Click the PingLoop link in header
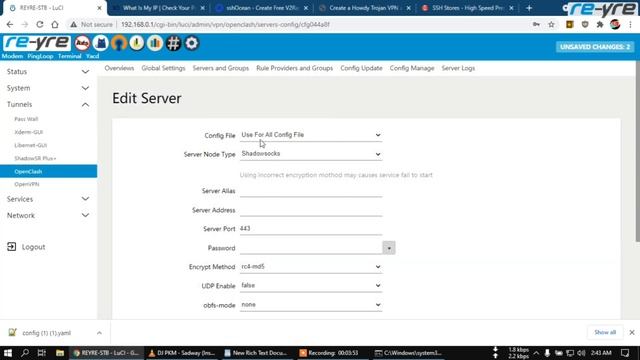640x360 pixels. [40, 56]
